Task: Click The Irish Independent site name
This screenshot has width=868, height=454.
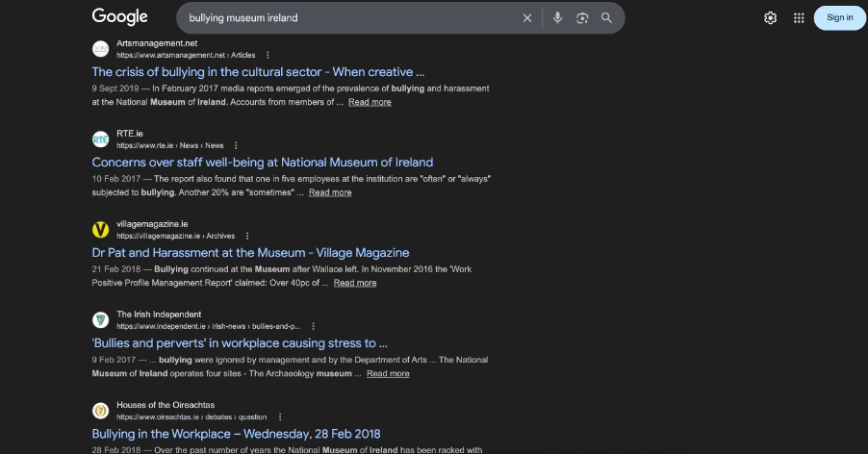Action: tap(159, 315)
